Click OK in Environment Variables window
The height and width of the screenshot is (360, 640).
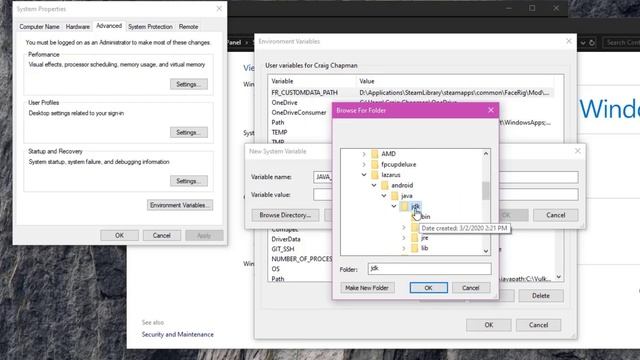[489, 325]
